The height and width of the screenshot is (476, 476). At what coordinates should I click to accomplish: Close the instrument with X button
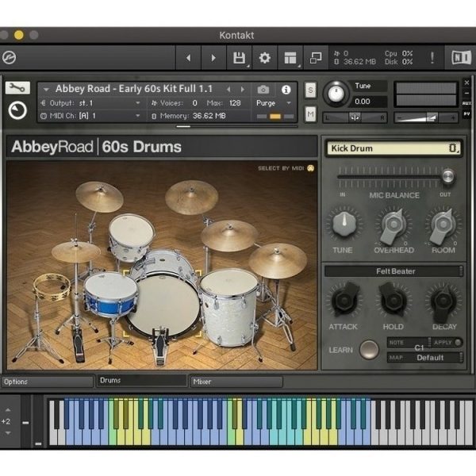click(x=467, y=83)
